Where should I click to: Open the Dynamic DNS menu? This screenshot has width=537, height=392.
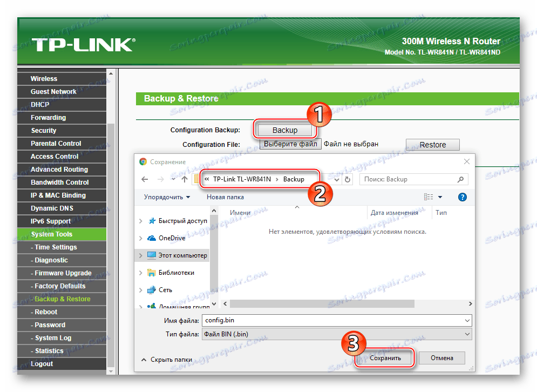click(x=62, y=208)
